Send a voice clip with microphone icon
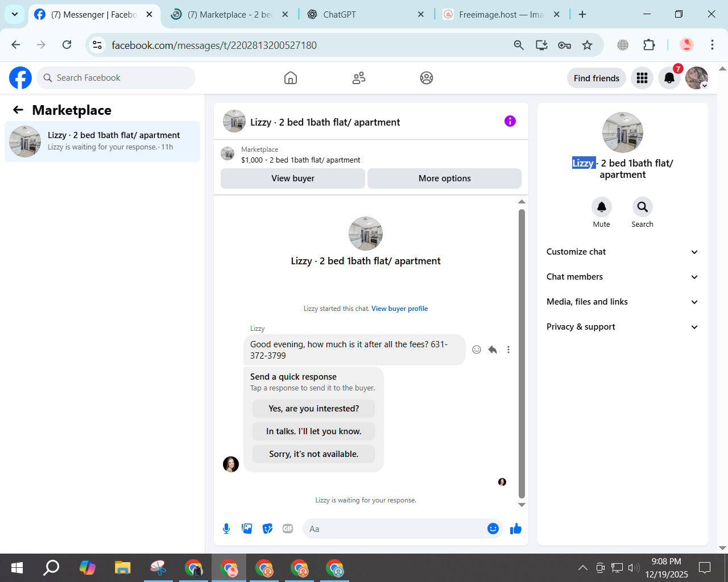Screen dimensions: 728x582 click(x=226, y=529)
